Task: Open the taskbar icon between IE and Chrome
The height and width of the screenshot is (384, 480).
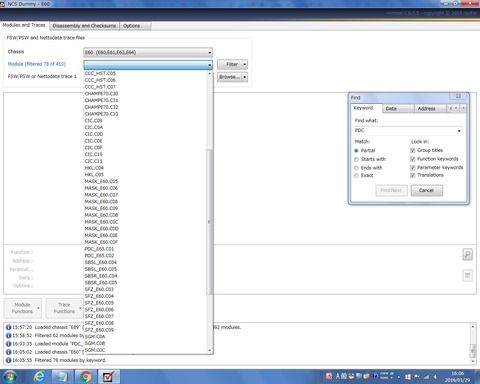Action: (62, 377)
